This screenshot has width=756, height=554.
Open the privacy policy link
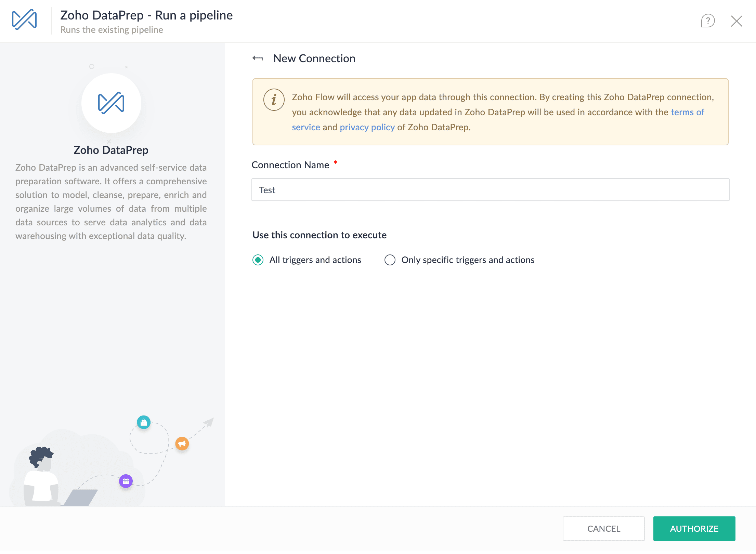[367, 127]
